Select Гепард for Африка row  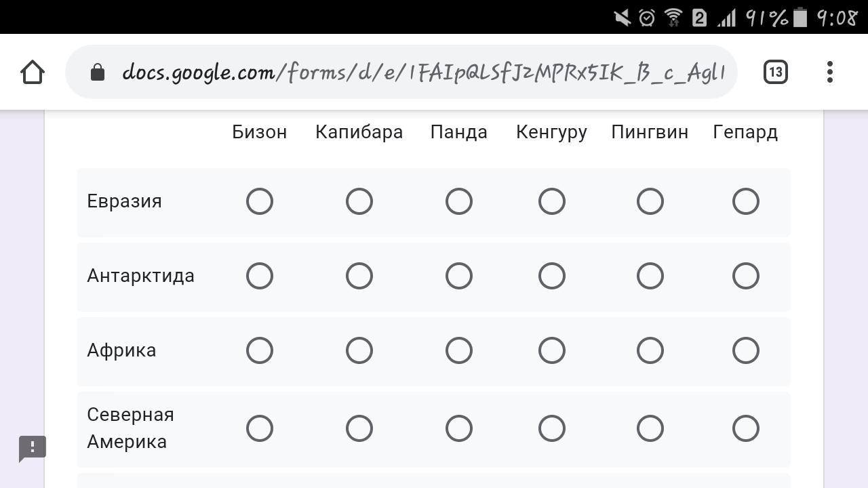tap(746, 350)
